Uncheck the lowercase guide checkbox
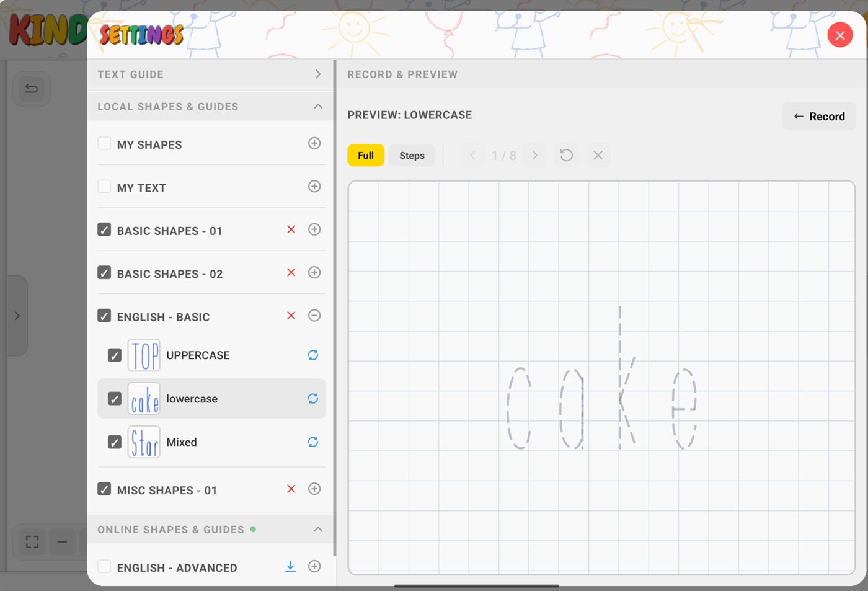The width and height of the screenshot is (868, 591). pyautogui.click(x=115, y=399)
